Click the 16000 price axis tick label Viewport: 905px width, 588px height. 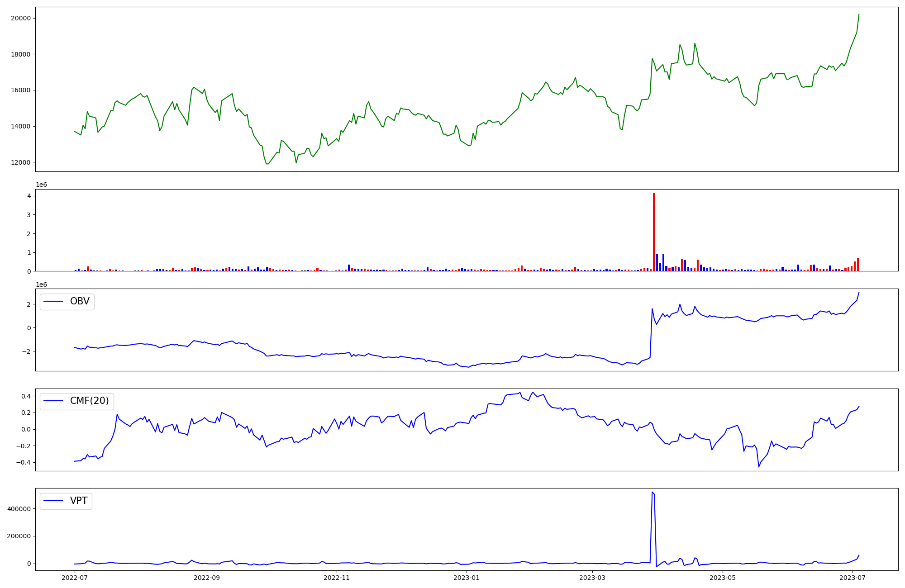pyautogui.click(x=21, y=90)
